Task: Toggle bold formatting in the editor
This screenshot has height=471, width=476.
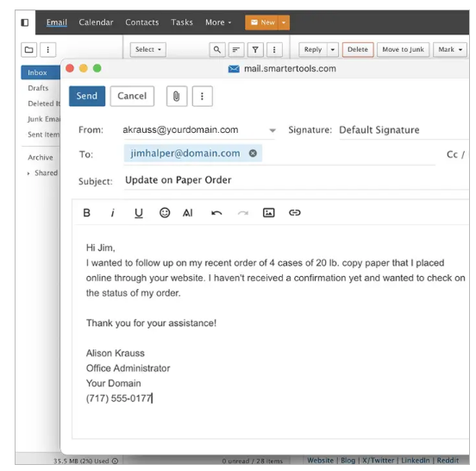Action: click(x=86, y=213)
